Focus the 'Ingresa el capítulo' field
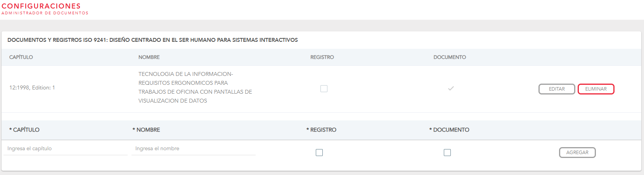644x175 pixels. 66,149
